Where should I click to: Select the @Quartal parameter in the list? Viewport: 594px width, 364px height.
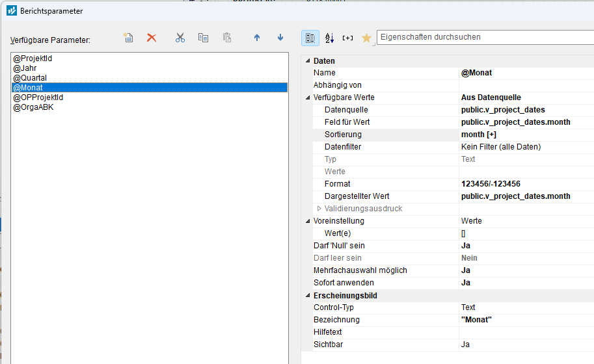(x=30, y=78)
